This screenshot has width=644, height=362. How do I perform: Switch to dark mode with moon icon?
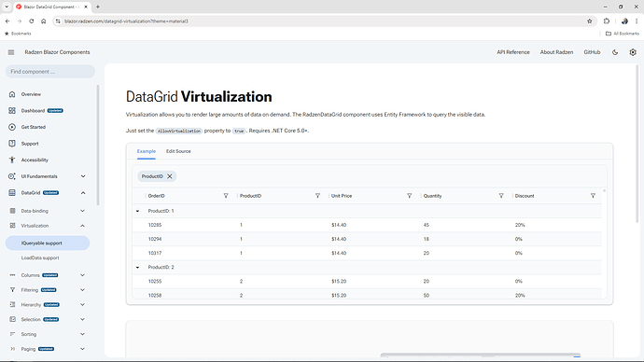[615, 52]
